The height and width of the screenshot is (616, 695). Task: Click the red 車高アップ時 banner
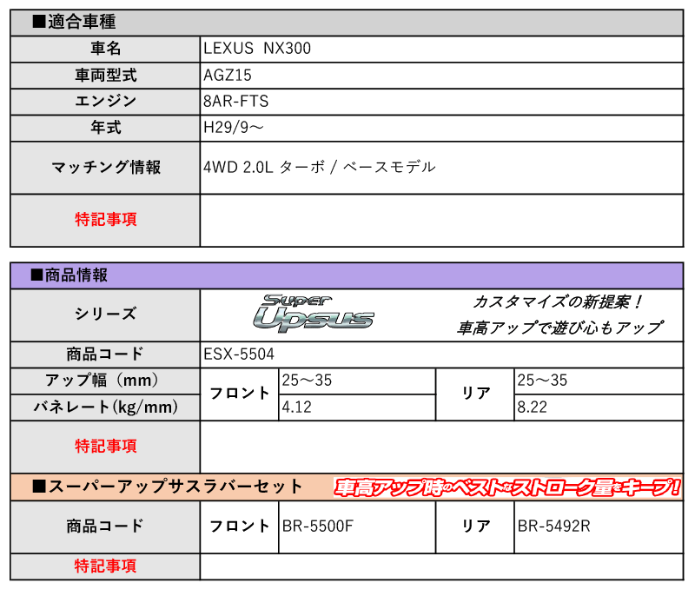[507, 487]
